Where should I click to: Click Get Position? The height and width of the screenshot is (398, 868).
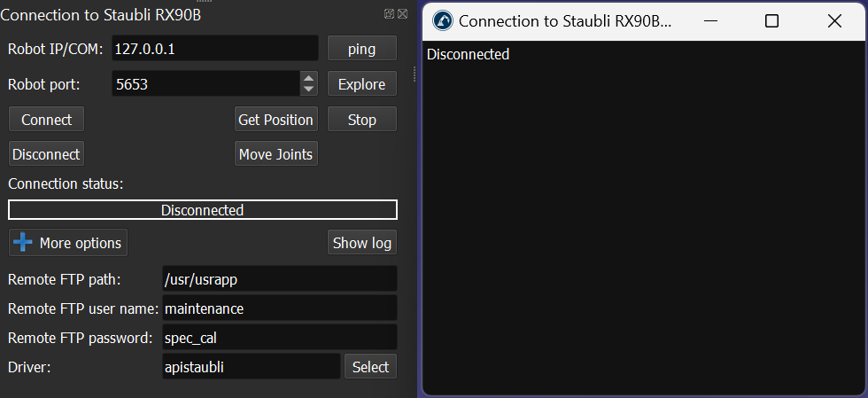click(275, 120)
